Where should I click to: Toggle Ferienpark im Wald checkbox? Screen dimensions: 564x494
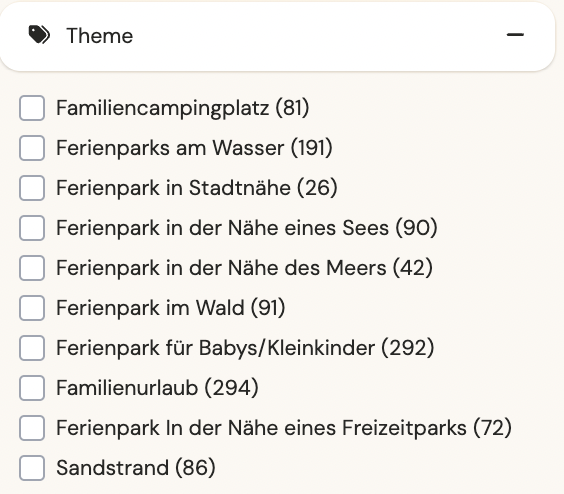[32, 308]
